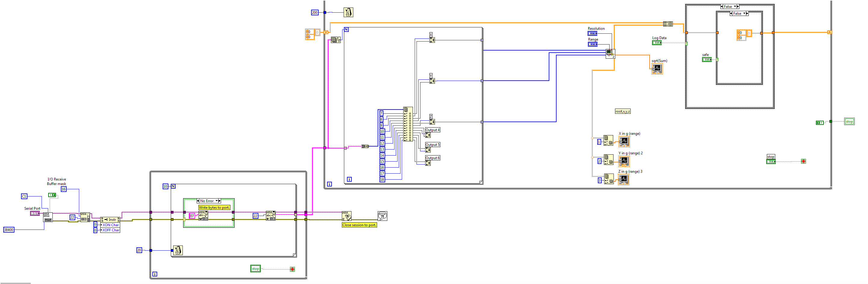Select the X indicator terminal
The width and height of the screenshot is (868, 284).
432,40
